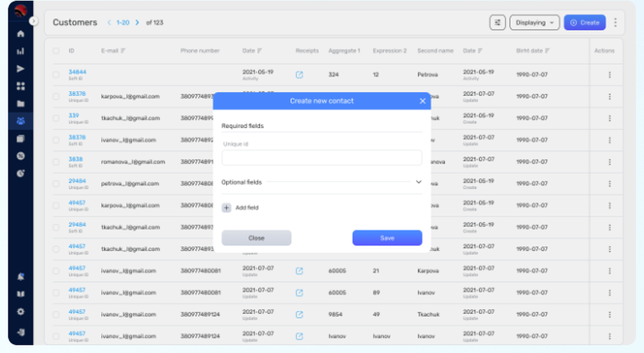Open row actions for customer 339

609,118
